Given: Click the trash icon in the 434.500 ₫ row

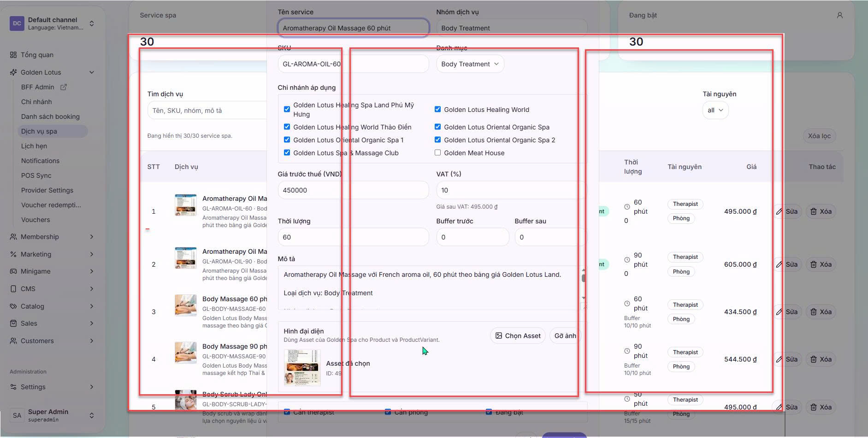Looking at the screenshot, I should tap(814, 312).
